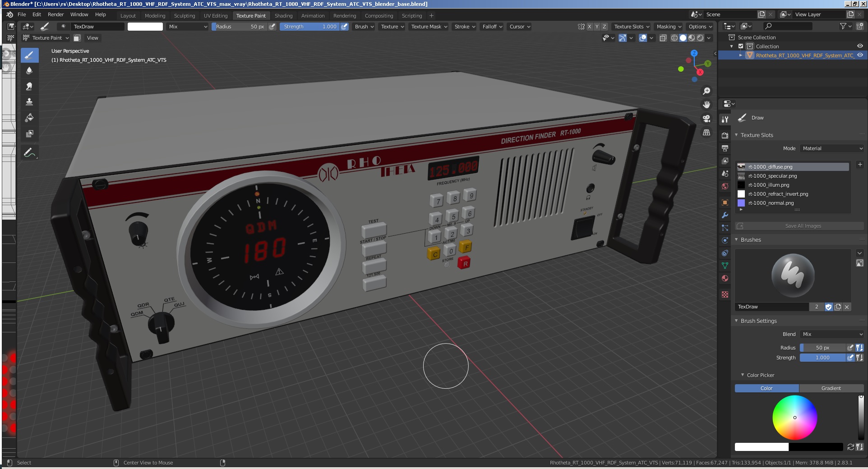Click the pan view hand icon
The width and height of the screenshot is (868, 469).
point(706,105)
